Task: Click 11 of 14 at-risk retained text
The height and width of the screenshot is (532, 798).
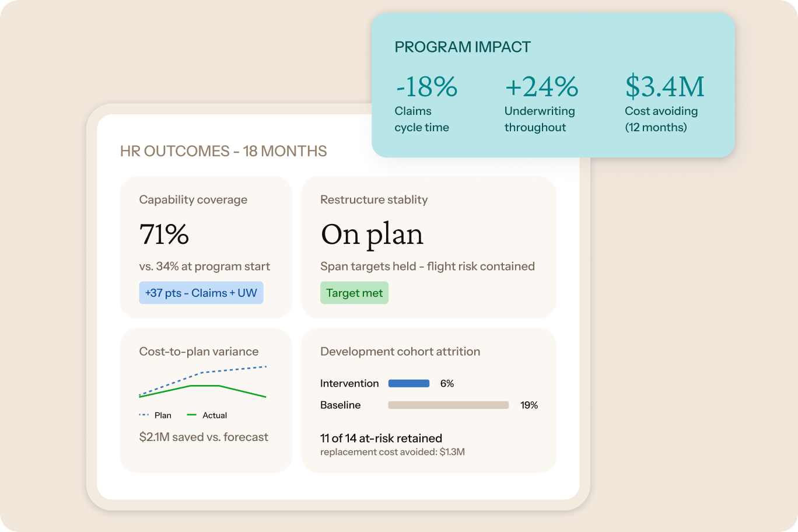Action: point(381,438)
